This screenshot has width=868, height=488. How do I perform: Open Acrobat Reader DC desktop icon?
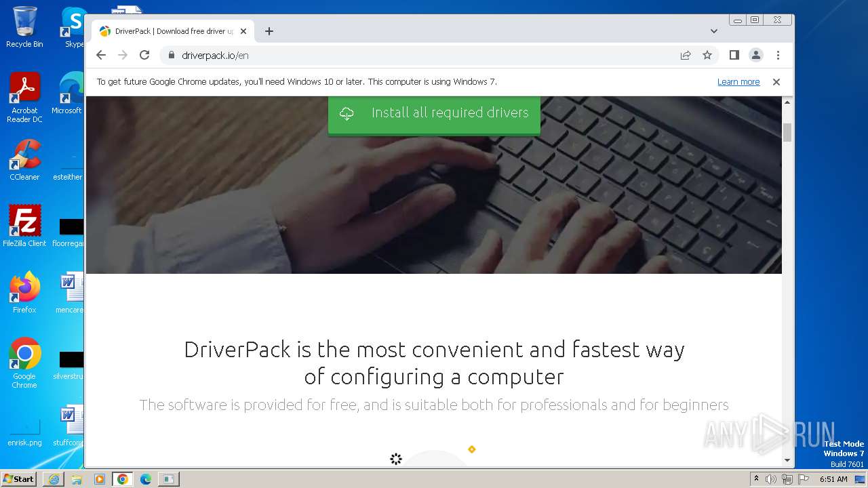[24, 98]
